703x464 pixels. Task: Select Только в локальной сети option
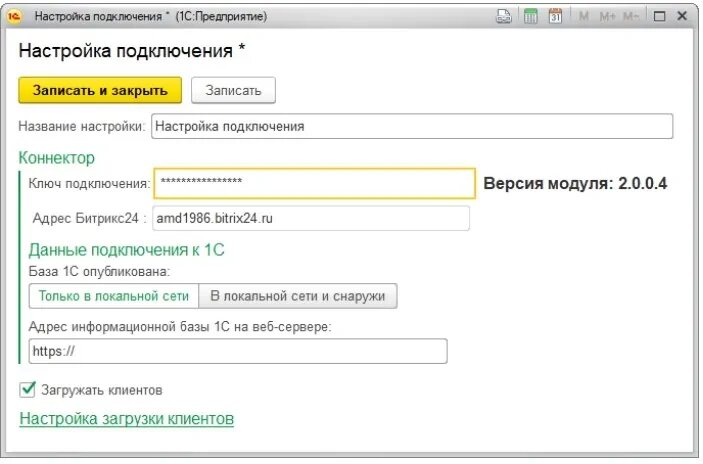113,296
